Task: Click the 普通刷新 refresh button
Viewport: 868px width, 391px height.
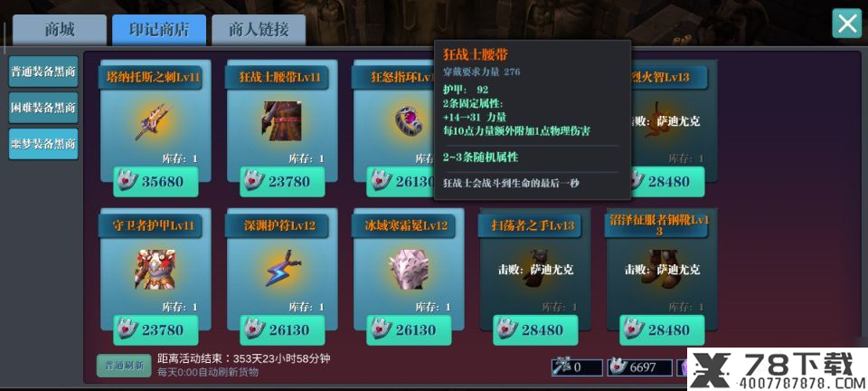Action: coord(124,366)
